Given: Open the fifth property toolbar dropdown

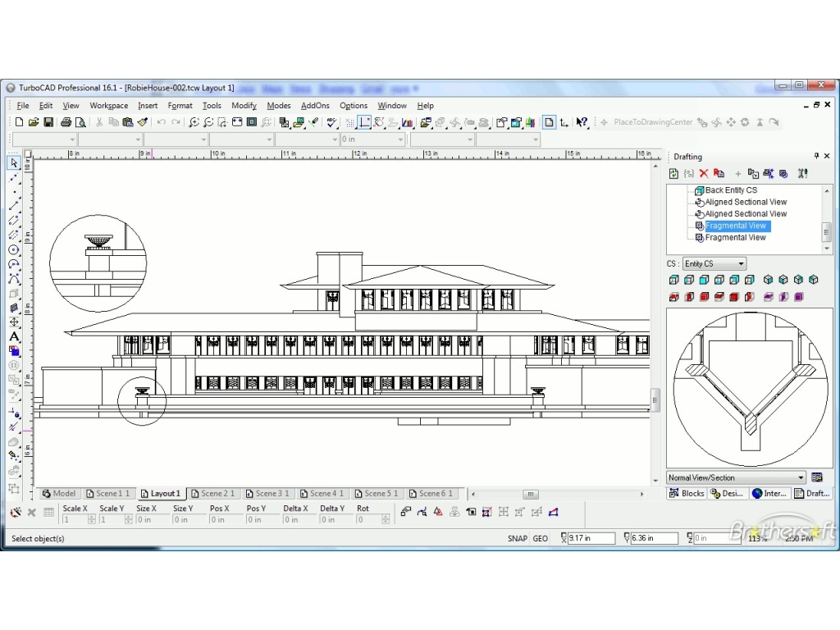Looking at the screenshot, I should (308, 139).
